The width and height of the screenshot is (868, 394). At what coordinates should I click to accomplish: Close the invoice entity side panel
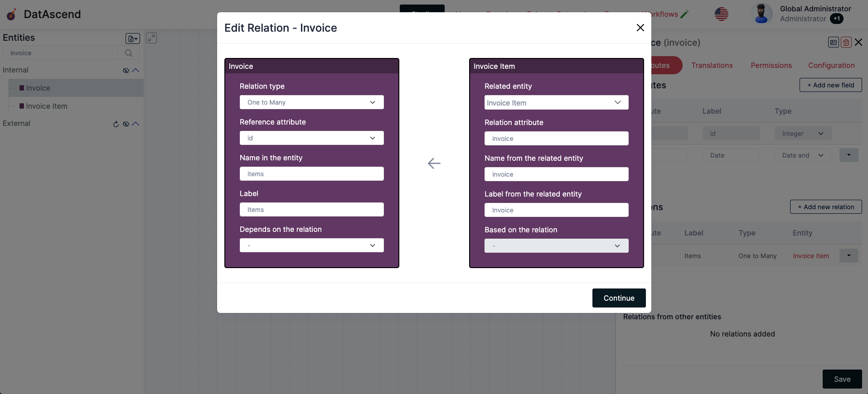pos(858,42)
